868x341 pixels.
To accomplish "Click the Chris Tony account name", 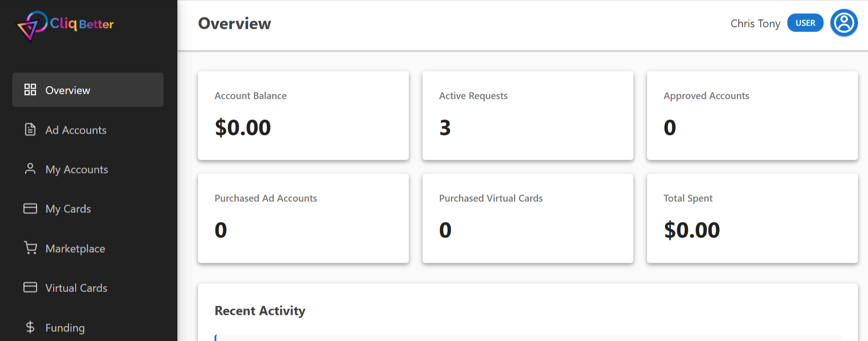I will point(755,23).
